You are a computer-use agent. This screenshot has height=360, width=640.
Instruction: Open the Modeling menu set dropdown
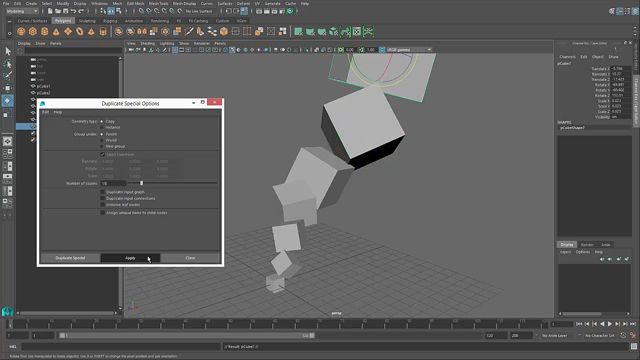coord(22,11)
